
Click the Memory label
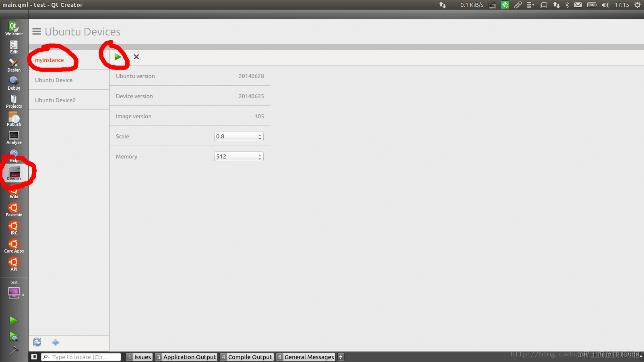(x=126, y=156)
